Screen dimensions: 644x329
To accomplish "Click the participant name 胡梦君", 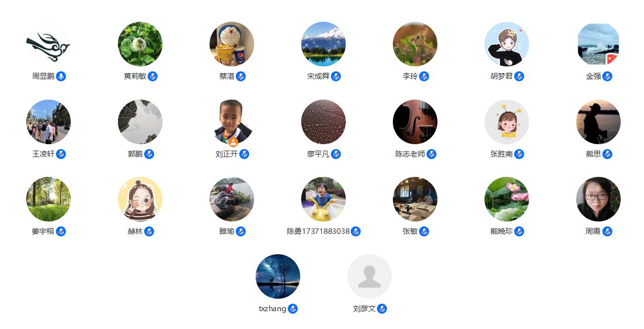I will coord(501,76).
